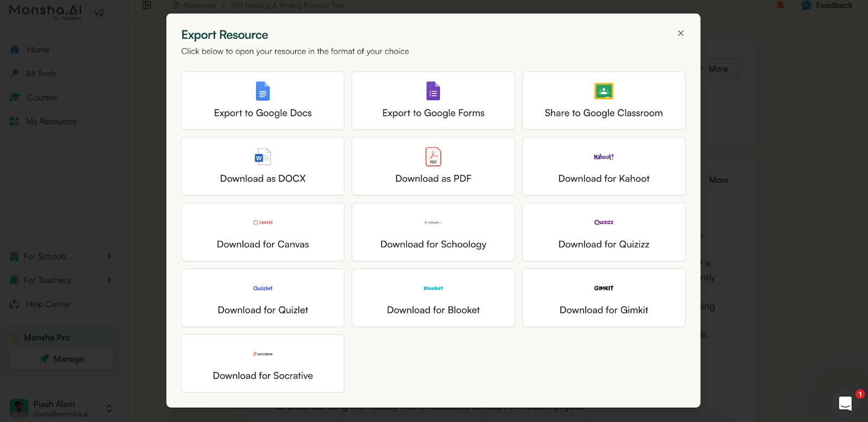
Task: Click the Quizlet logo
Action: tap(263, 288)
